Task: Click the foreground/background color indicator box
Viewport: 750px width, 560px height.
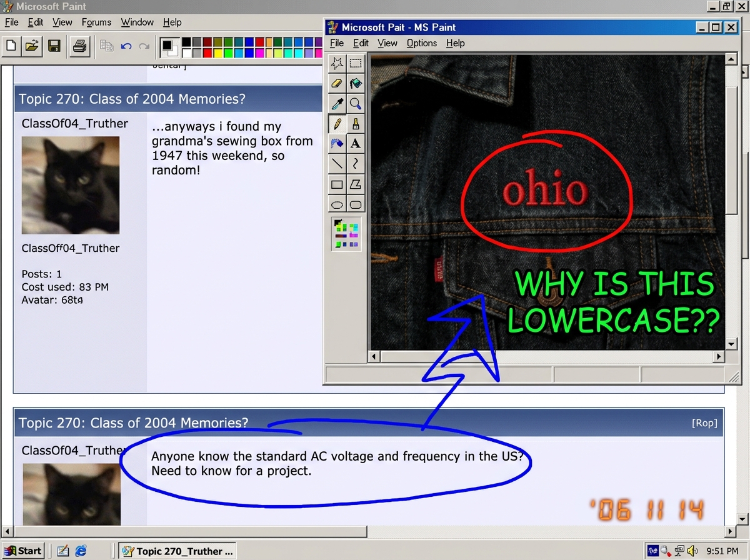Action: pyautogui.click(x=169, y=47)
